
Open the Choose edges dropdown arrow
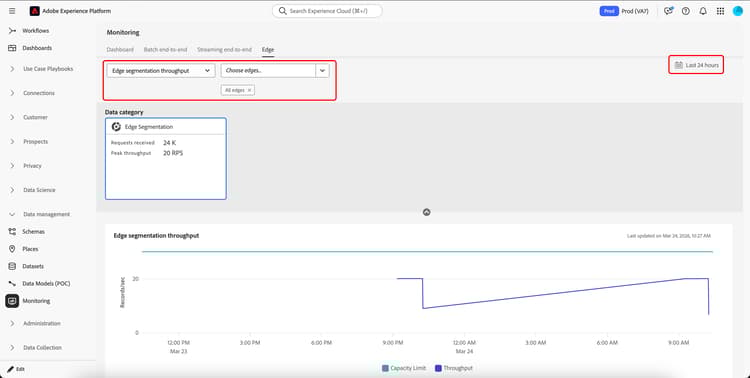[322, 70]
